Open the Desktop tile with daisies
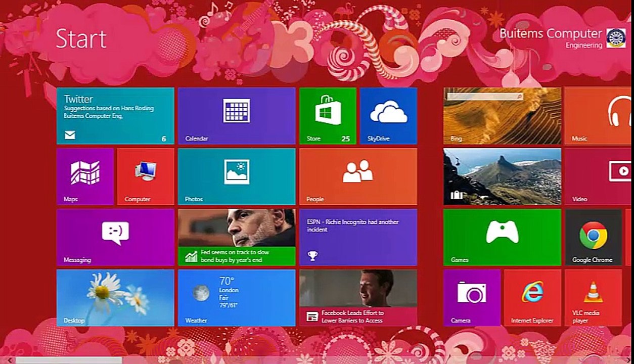 tap(115, 298)
